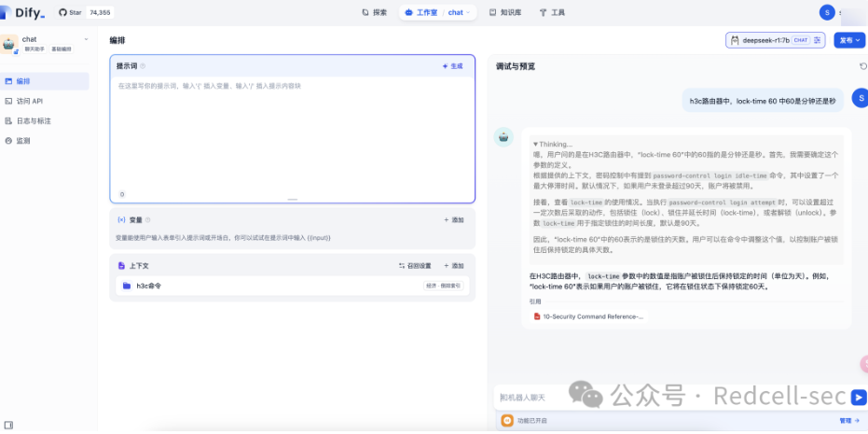Open the user account avatar menu

click(x=827, y=12)
